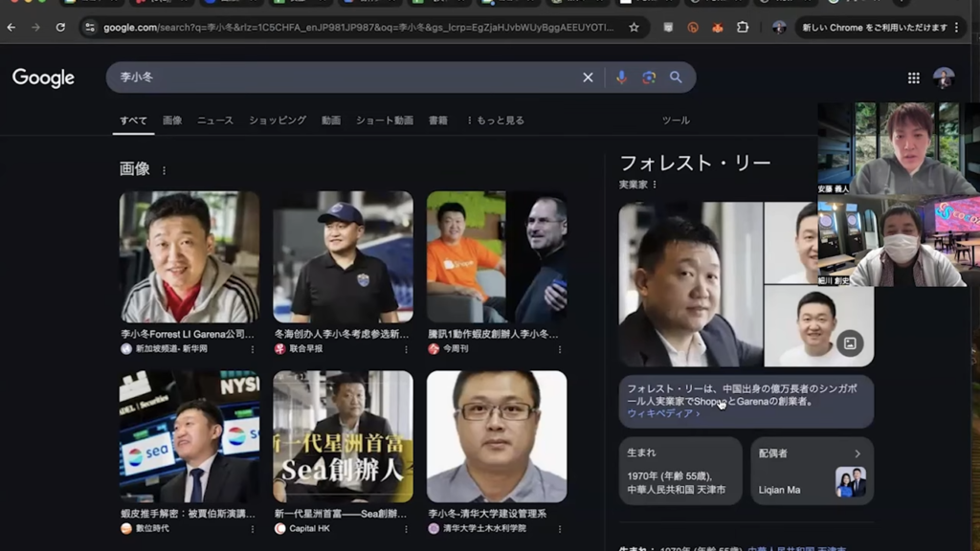Viewport: 980px width, 551px height.
Task: Open the Extensions puzzle icon
Action: [x=743, y=28]
